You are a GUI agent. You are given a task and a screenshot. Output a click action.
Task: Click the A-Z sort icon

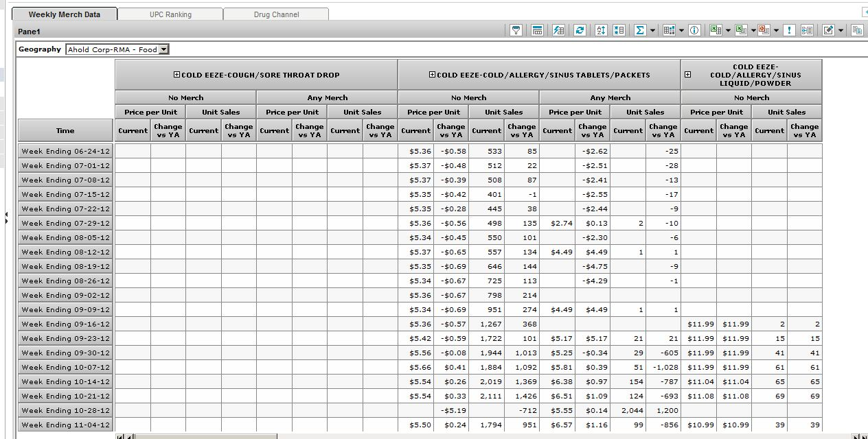point(601,30)
